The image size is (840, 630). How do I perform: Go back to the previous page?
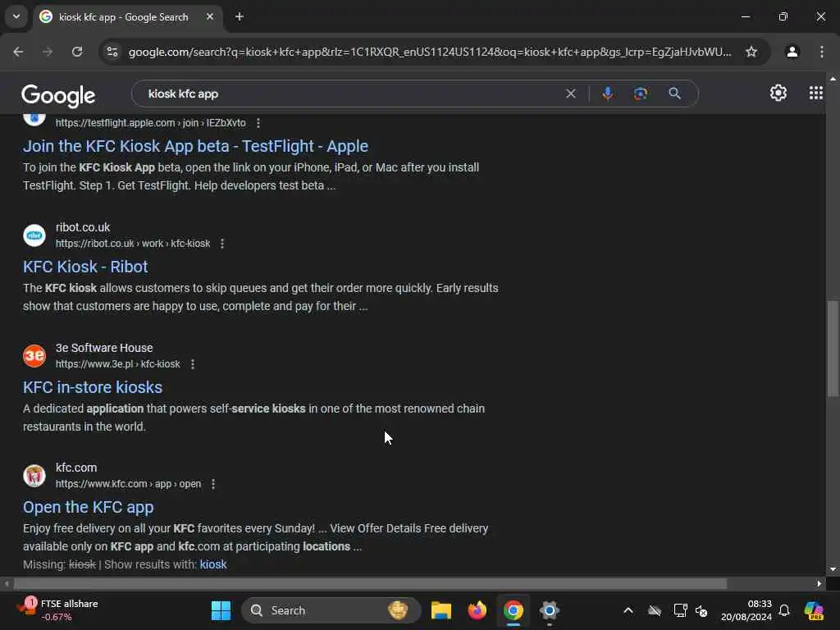[x=18, y=52]
